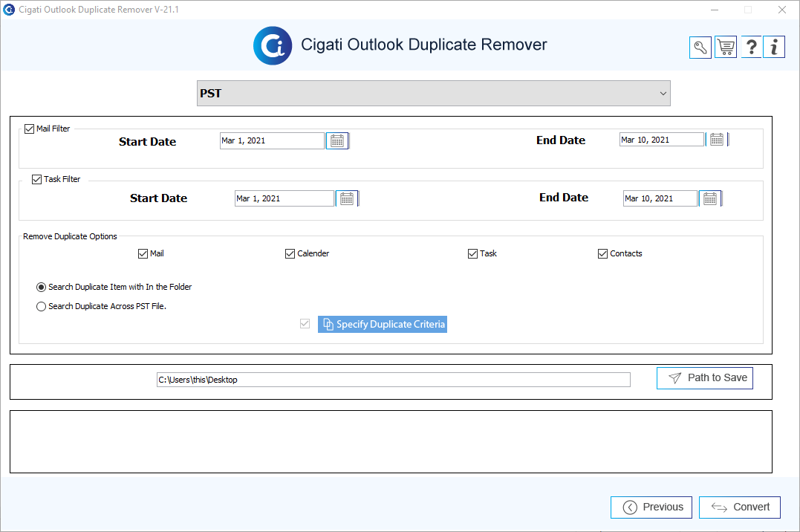Open calendar for Task Filter End Date
Screen dimensions: 800x532
click(710, 198)
